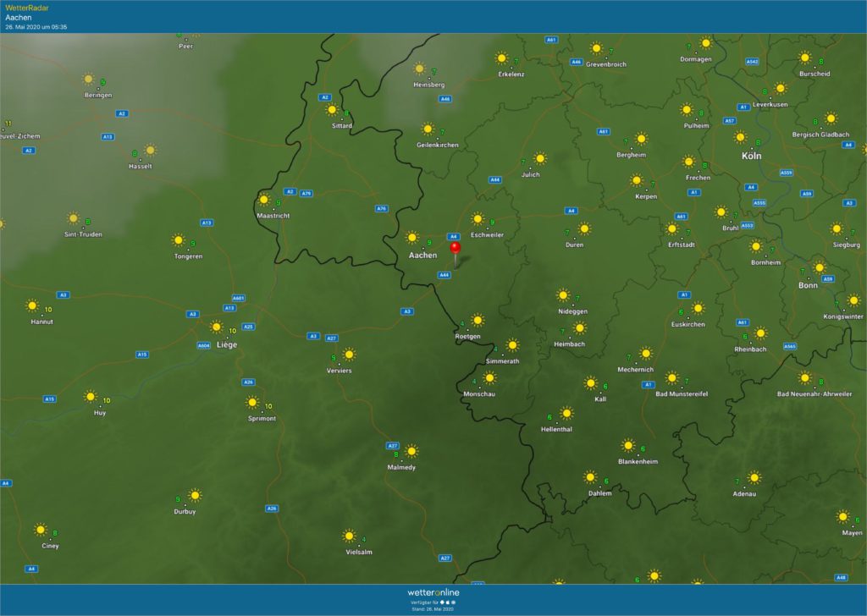Click the sun icon above Köln

point(740,137)
